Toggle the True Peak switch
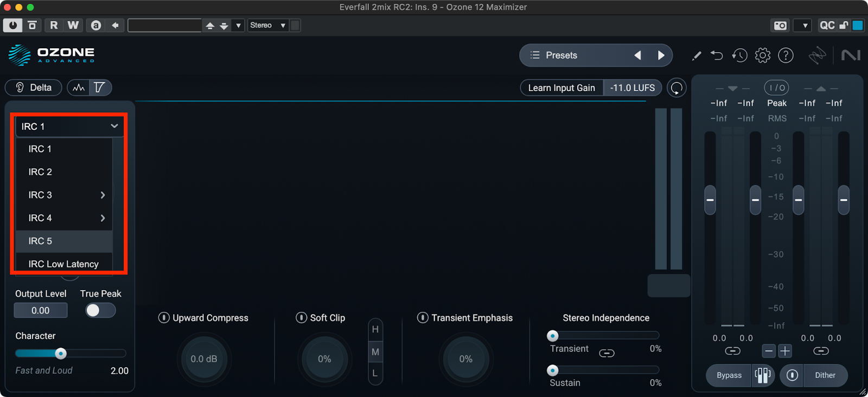This screenshot has width=868, height=397. (100, 310)
